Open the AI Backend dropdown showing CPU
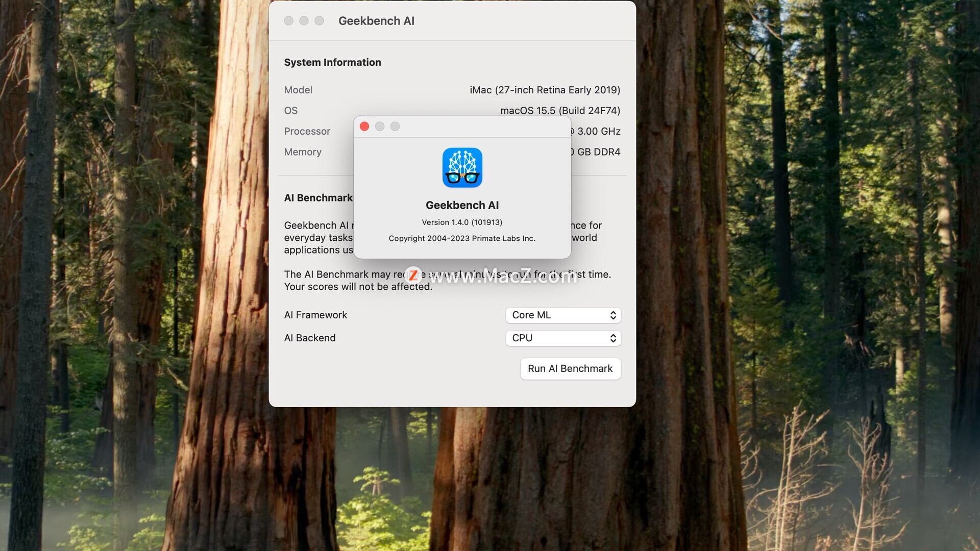Image resolution: width=980 pixels, height=551 pixels. coord(563,338)
